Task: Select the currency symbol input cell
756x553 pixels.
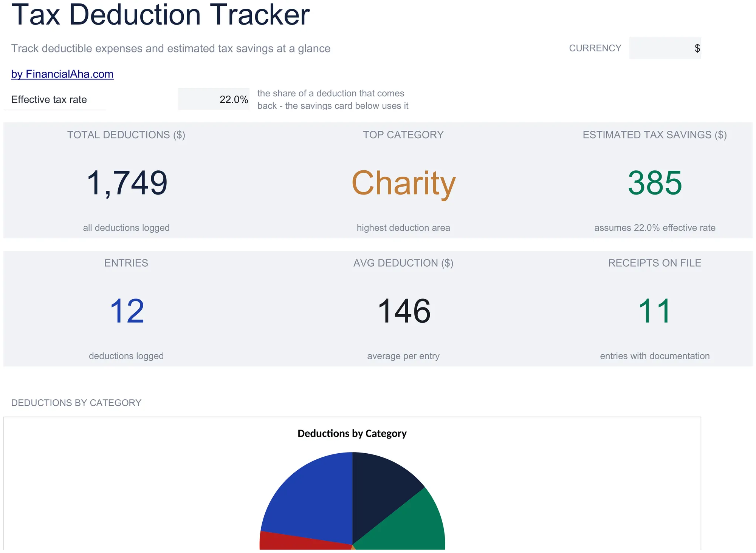Action: point(665,48)
